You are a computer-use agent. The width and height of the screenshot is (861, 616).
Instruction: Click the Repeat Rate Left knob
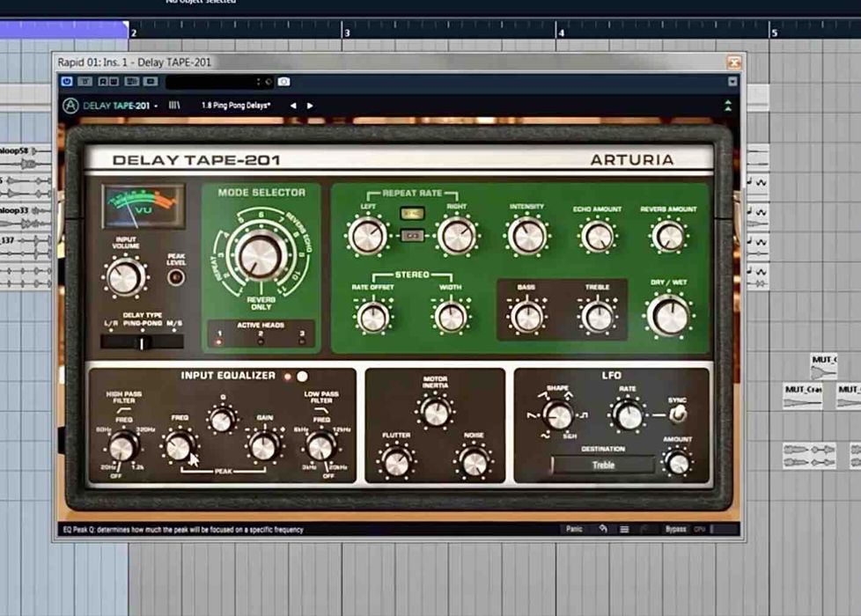pyautogui.click(x=367, y=236)
